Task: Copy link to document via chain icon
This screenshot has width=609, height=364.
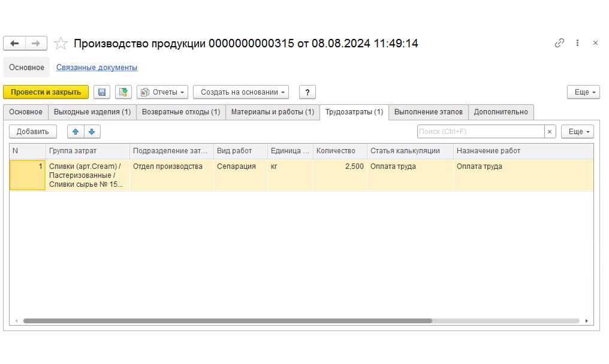Action: click(559, 43)
